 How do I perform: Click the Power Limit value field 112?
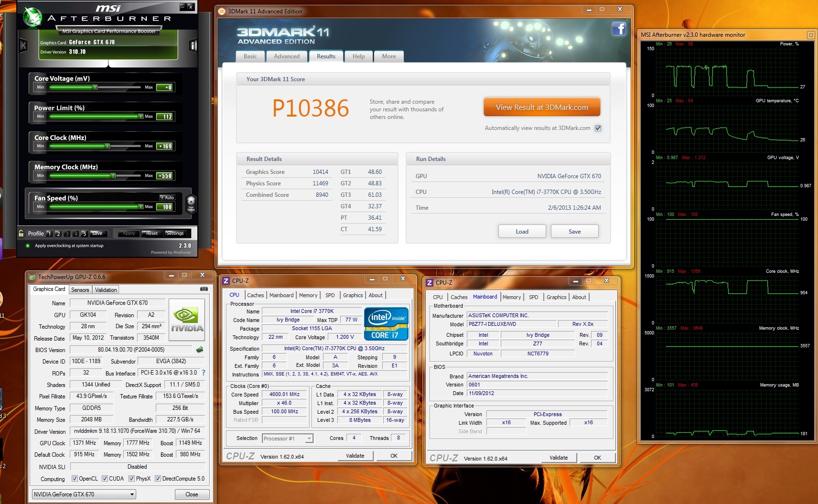click(x=165, y=117)
